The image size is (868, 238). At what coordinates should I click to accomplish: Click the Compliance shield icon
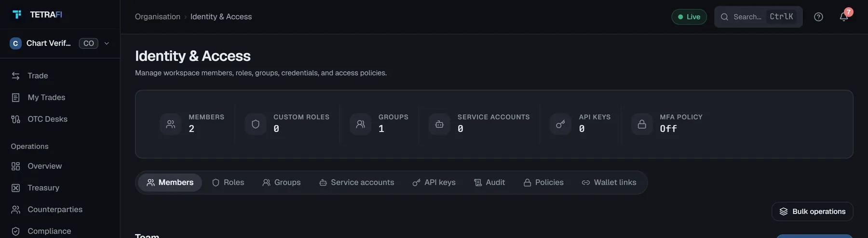pyautogui.click(x=16, y=231)
